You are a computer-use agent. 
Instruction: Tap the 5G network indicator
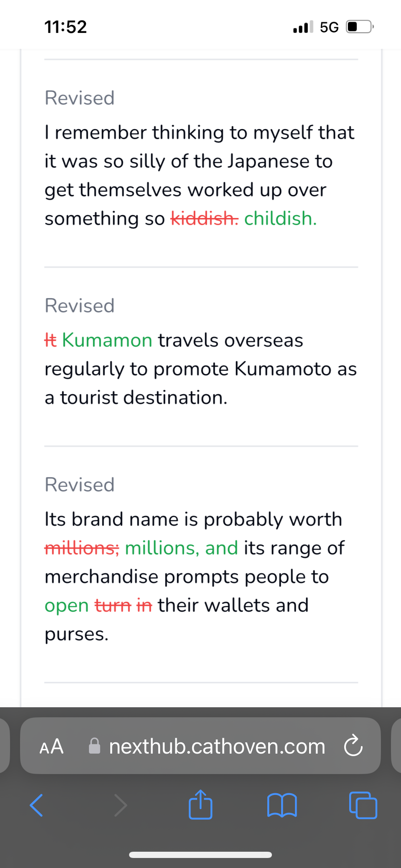coord(329,27)
